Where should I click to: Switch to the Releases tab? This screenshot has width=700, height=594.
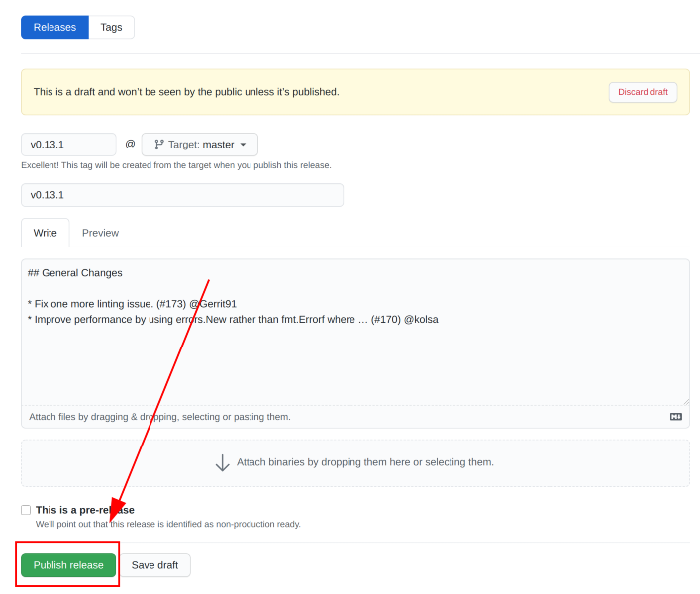point(54,27)
